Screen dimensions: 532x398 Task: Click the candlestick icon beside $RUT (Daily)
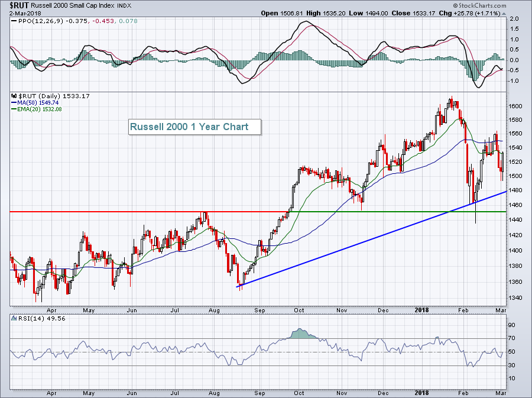(14, 96)
